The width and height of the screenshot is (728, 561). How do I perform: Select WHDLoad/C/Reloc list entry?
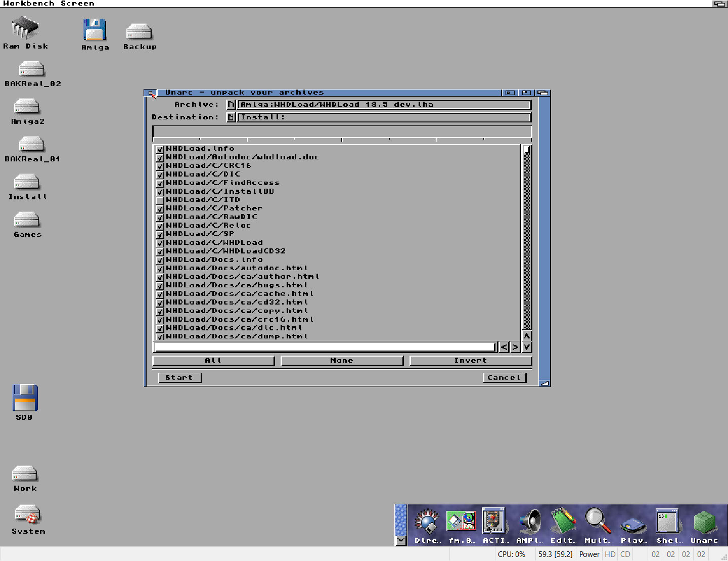208,226
